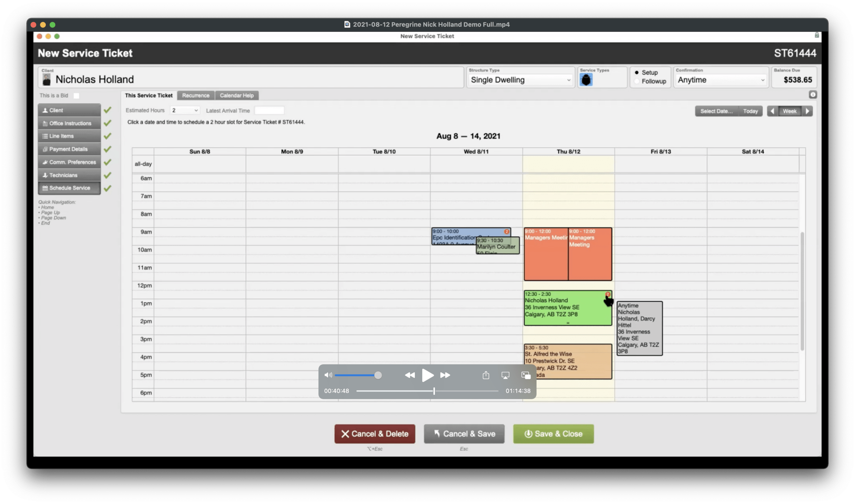Fast forward the video playback
This screenshot has height=504, width=855.
click(445, 375)
